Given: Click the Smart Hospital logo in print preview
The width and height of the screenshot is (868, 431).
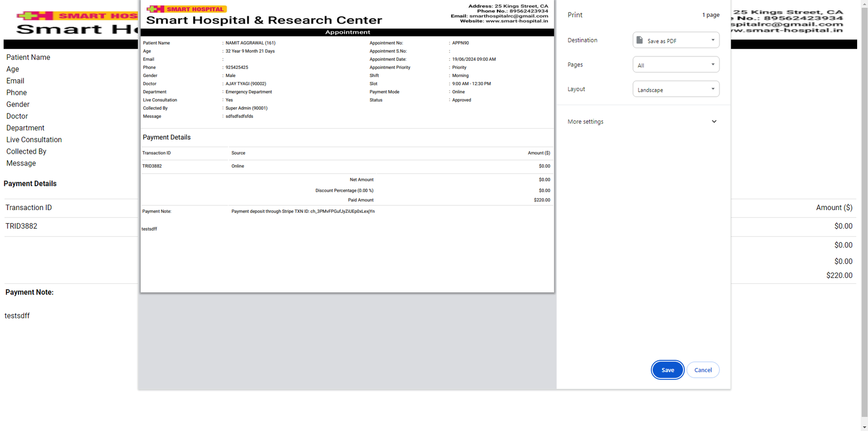Looking at the screenshot, I should click(x=187, y=9).
